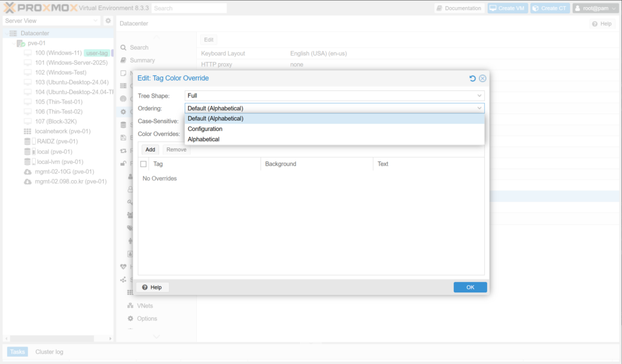This screenshot has width=622, height=364.
Task: Click the Proxmox logo
Action: [40, 8]
